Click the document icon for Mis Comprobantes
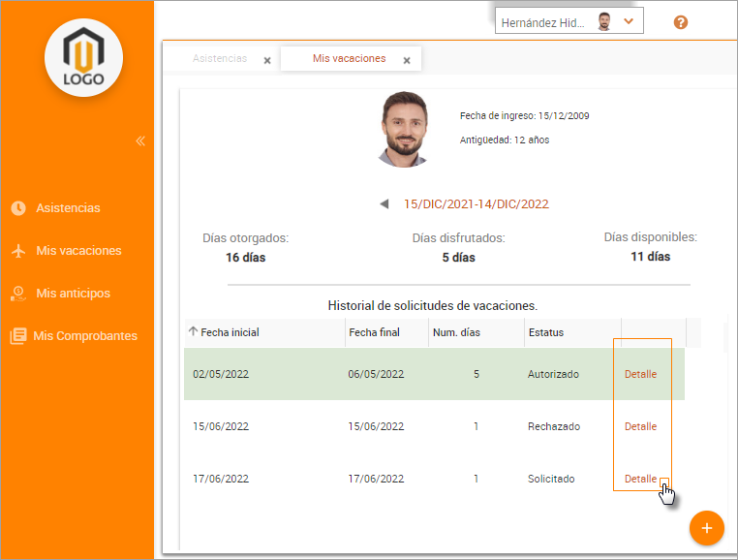The image size is (738, 560). point(17,336)
